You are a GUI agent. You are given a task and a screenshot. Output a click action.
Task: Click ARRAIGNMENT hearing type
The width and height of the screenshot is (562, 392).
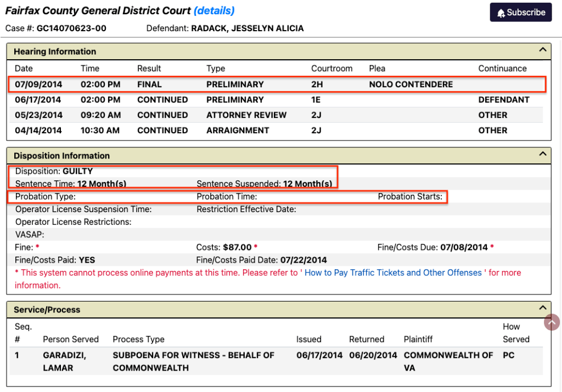pos(238,130)
